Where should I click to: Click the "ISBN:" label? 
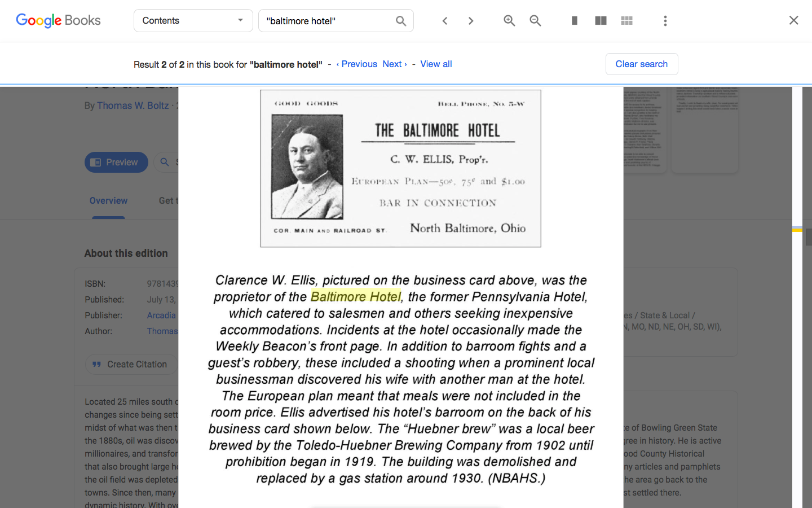[95, 283]
